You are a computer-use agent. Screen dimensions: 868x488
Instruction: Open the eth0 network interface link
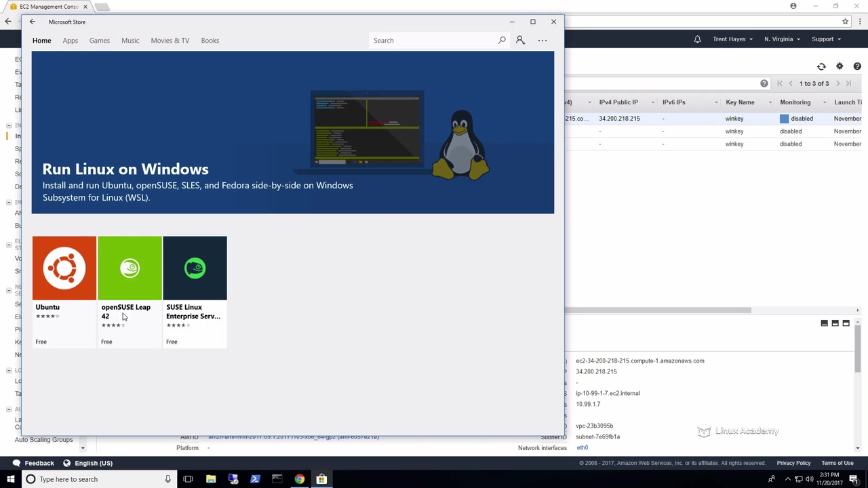click(x=583, y=448)
